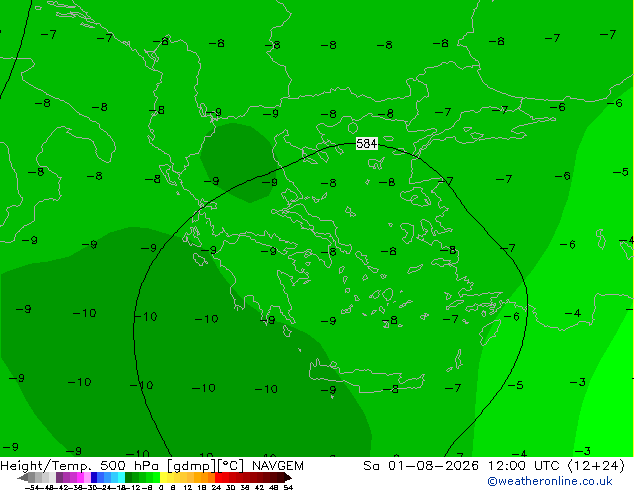Viewport: 634px width, 490px height.
Task: Pick the cyan swatch in legend
Action: pos(122,477)
